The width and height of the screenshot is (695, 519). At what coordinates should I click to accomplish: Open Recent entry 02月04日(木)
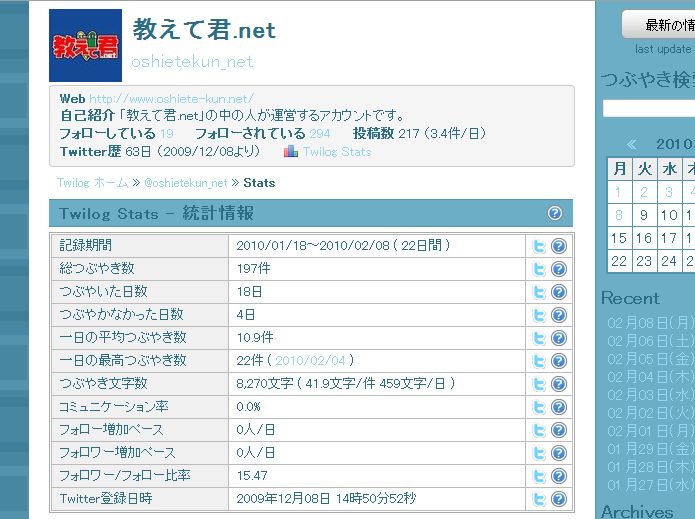pyautogui.click(x=650, y=377)
